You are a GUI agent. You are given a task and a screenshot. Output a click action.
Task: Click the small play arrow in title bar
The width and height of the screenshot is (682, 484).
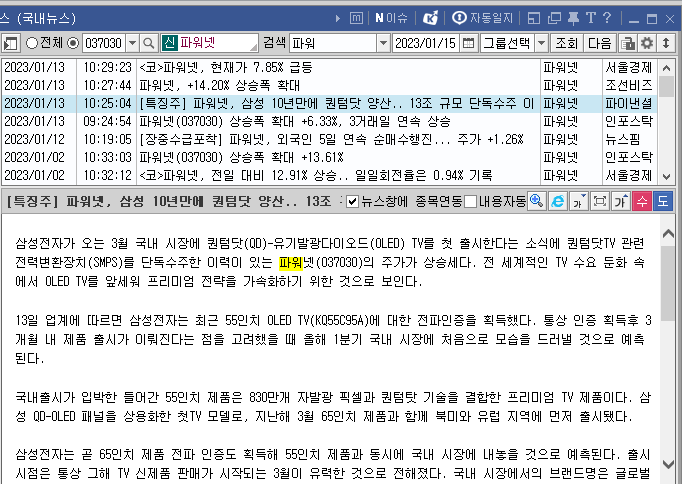pyautogui.click(x=338, y=18)
